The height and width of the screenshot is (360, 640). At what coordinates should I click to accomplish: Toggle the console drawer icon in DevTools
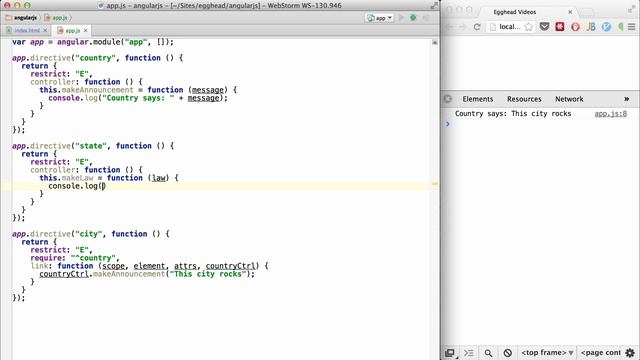click(x=469, y=353)
